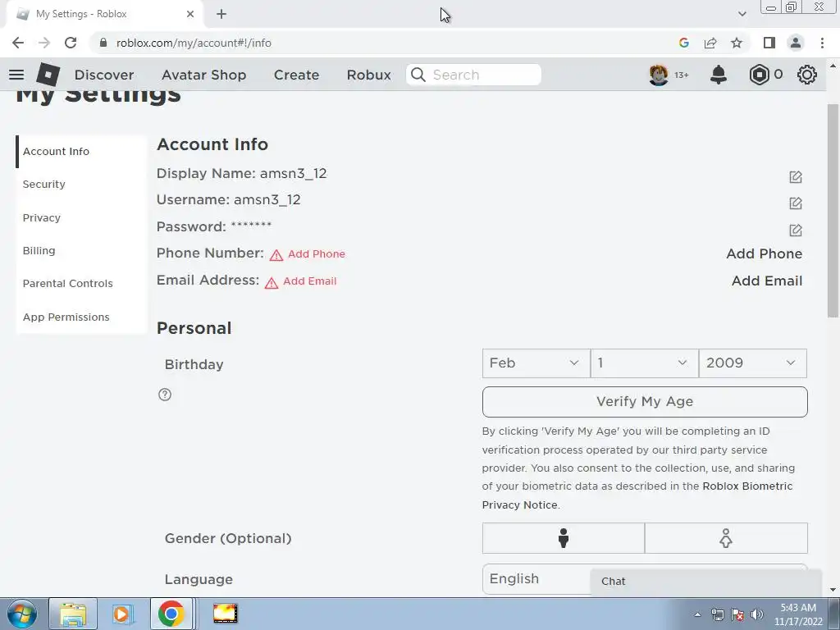Open the birthday day dropdown
Screen dimensions: 840x630
coord(645,363)
